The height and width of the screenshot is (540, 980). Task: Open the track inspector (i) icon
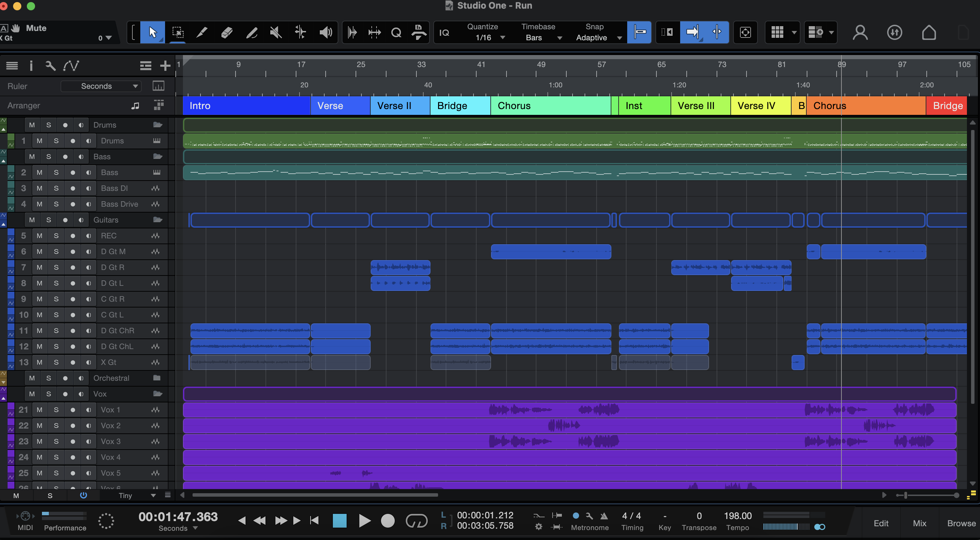coord(31,66)
